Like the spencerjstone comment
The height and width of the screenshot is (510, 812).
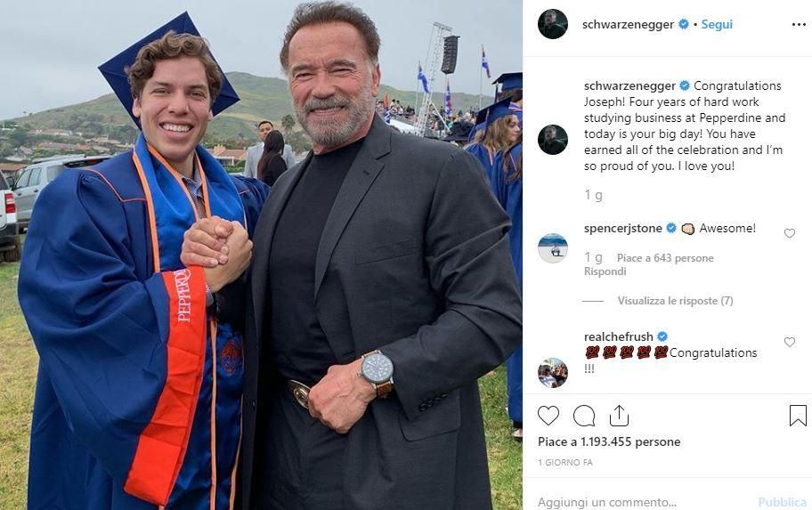tap(789, 233)
